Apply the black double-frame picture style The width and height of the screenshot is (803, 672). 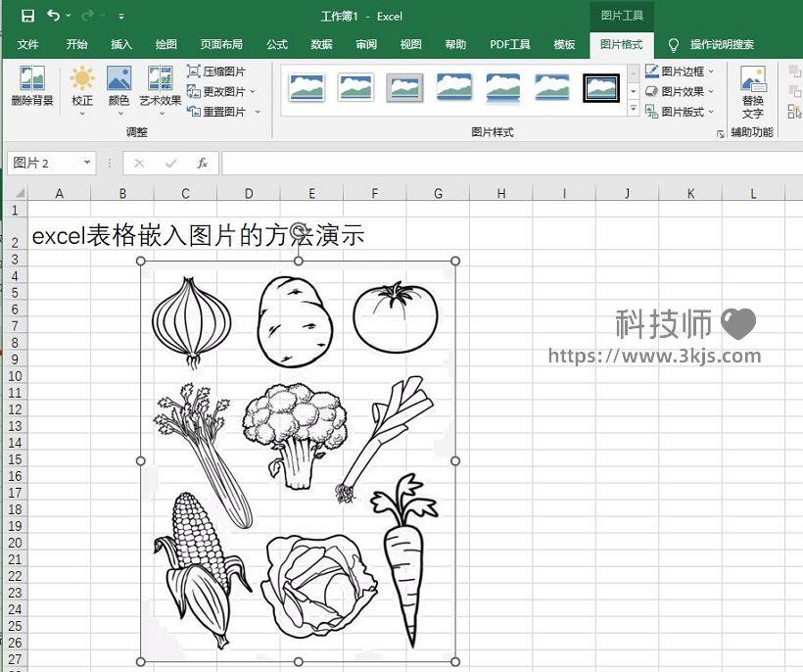click(601, 87)
